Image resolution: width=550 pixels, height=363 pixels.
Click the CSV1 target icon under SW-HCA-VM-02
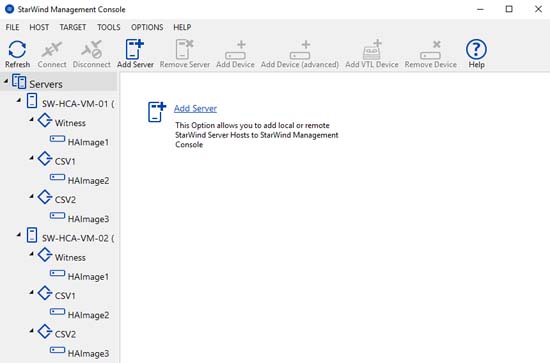[45, 293]
